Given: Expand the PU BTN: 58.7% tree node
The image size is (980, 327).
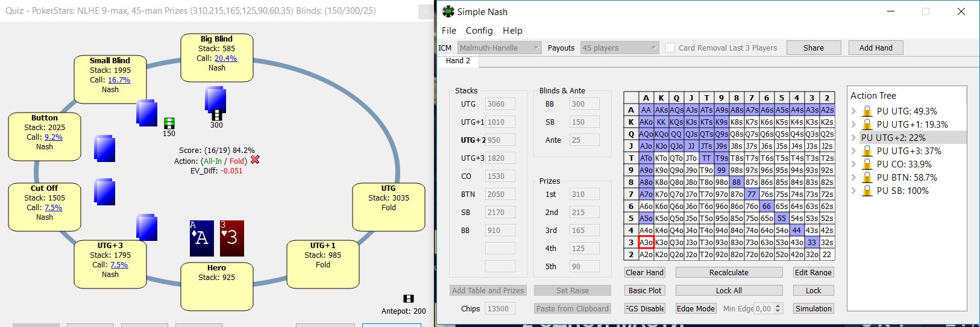Looking at the screenshot, I should click(853, 177).
